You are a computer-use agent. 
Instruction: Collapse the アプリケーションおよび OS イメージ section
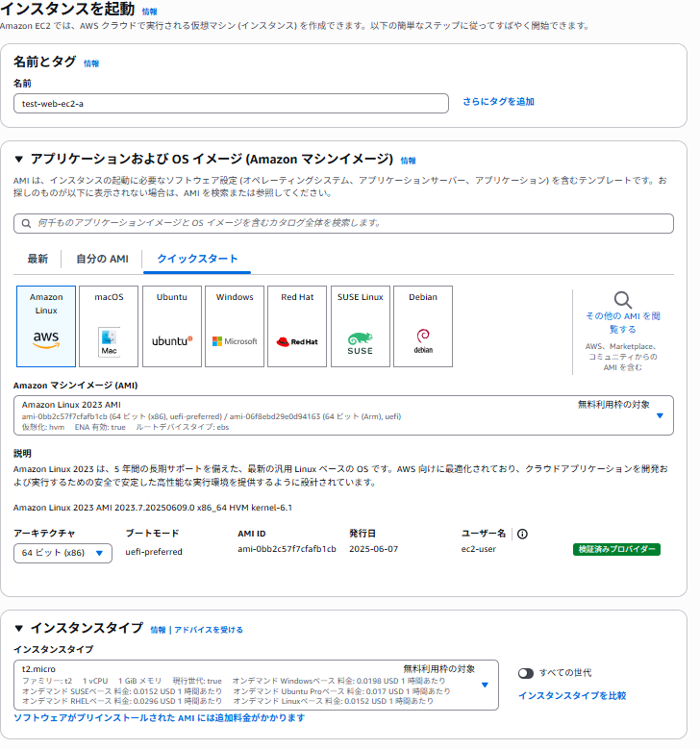coord(19,160)
